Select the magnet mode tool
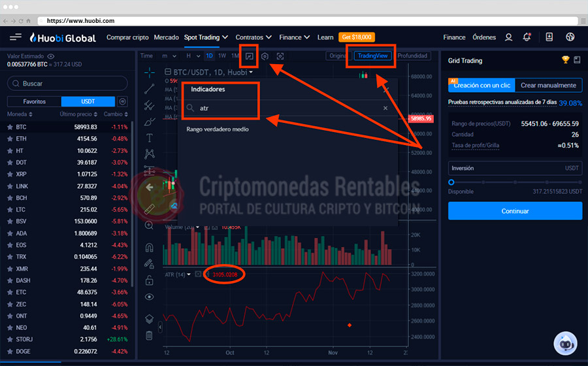The height and width of the screenshot is (366, 588). coord(149,248)
